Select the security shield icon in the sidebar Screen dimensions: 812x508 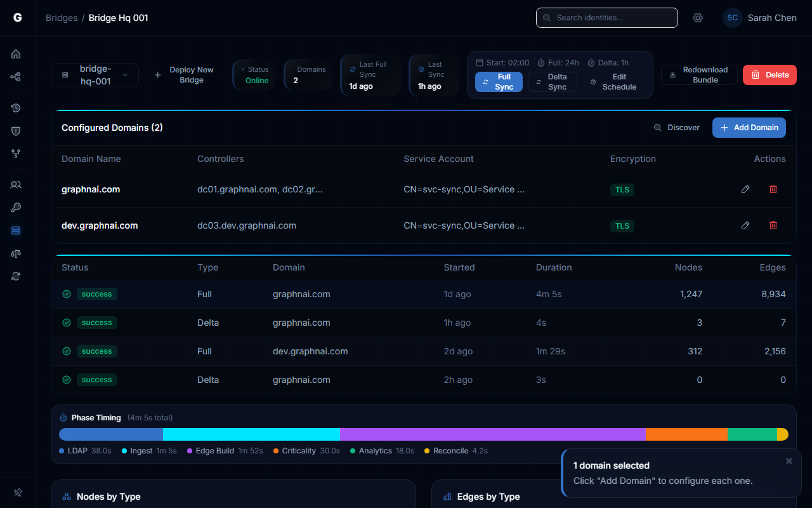coord(16,131)
